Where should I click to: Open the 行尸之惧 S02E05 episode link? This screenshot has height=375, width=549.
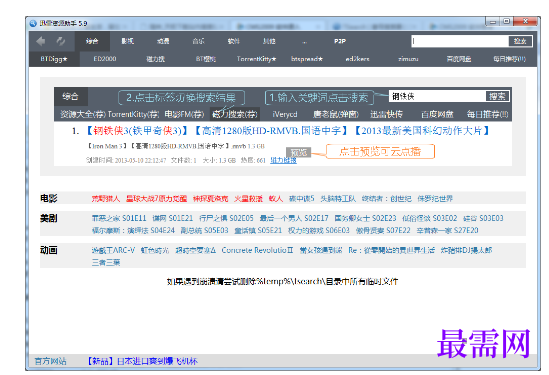226,218
